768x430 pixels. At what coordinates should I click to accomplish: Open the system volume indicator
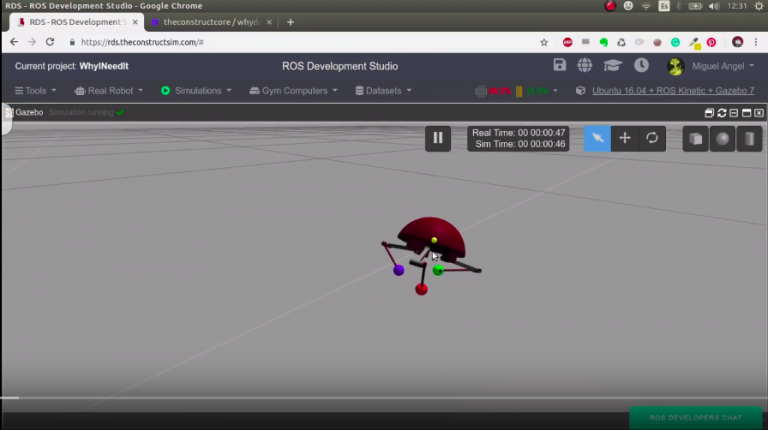pos(714,6)
